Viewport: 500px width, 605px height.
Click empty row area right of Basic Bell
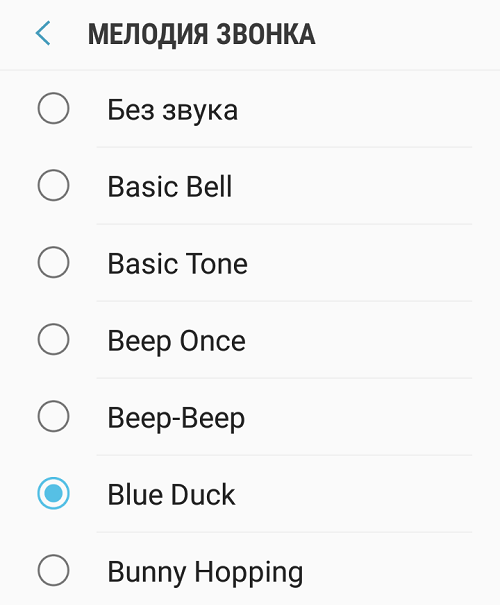click(x=352, y=186)
